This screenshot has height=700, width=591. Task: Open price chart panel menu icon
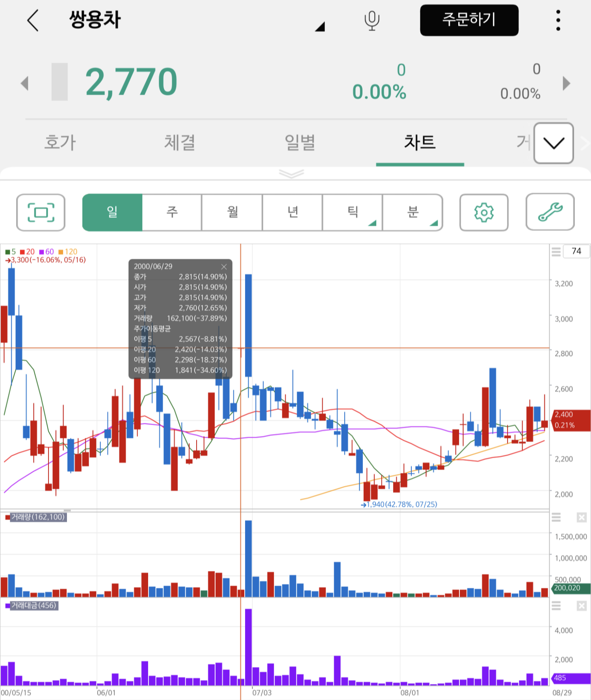[556, 252]
